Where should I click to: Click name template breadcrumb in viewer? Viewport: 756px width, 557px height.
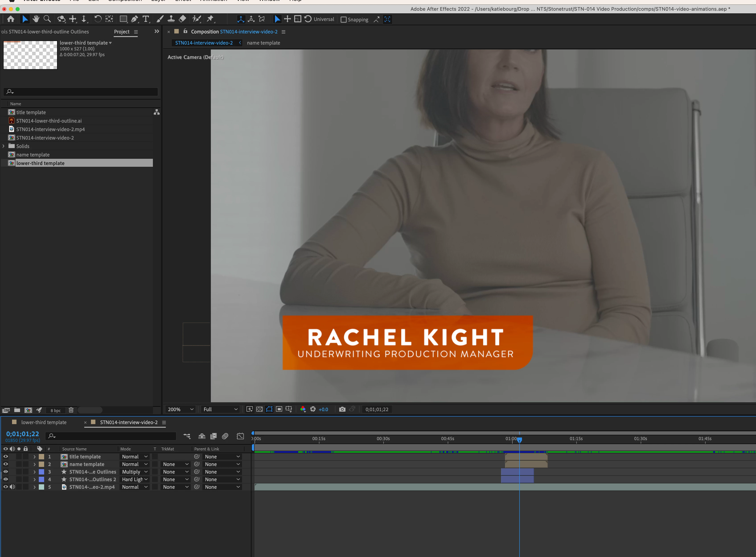[263, 43]
